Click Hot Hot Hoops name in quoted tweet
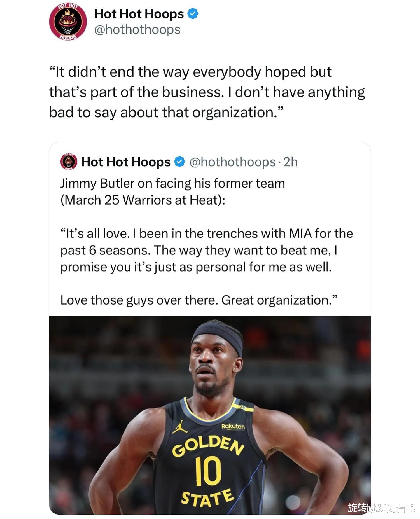Image resolution: width=420 pixels, height=519 pixels. (126, 162)
